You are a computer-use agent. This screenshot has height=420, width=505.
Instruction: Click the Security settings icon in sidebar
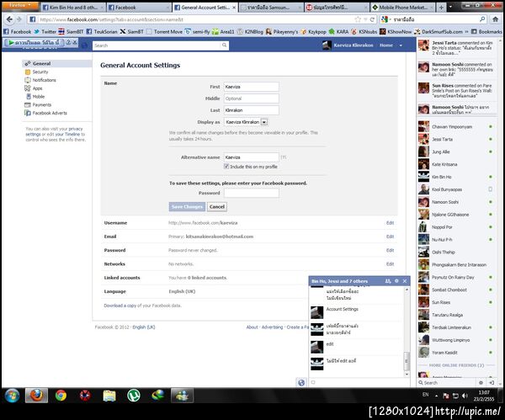pyautogui.click(x=28, y=72)
